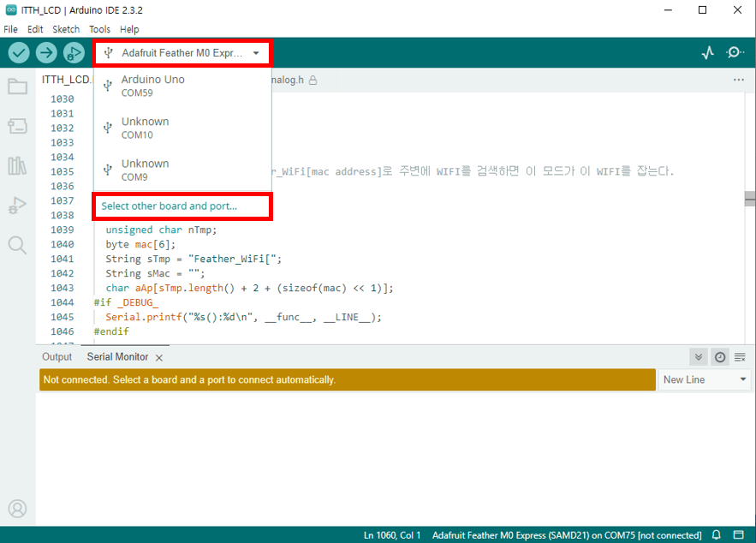The width and height of the screenshot is (756, 543).
Task: Toggle the bottom panel icon in status bar
Action: 739,534
